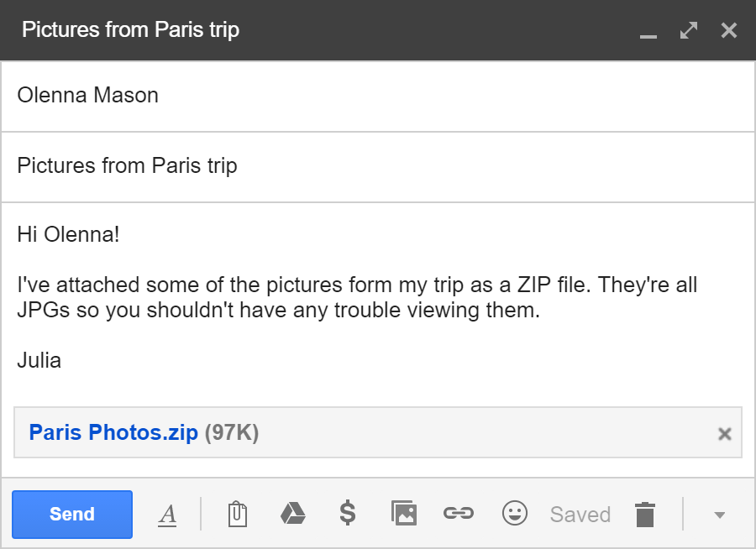Remove the Paris Photos.zip attachment

(x=724, y=434)
